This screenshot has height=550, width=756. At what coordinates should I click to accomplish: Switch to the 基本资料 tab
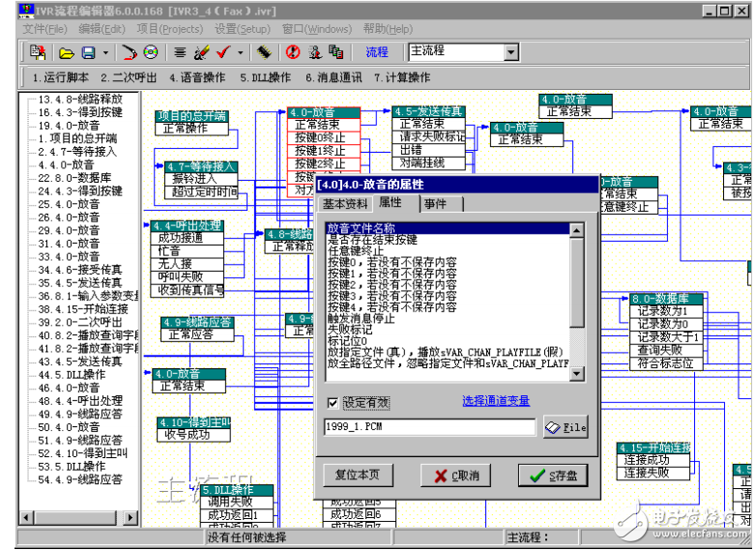coord(345,204)
